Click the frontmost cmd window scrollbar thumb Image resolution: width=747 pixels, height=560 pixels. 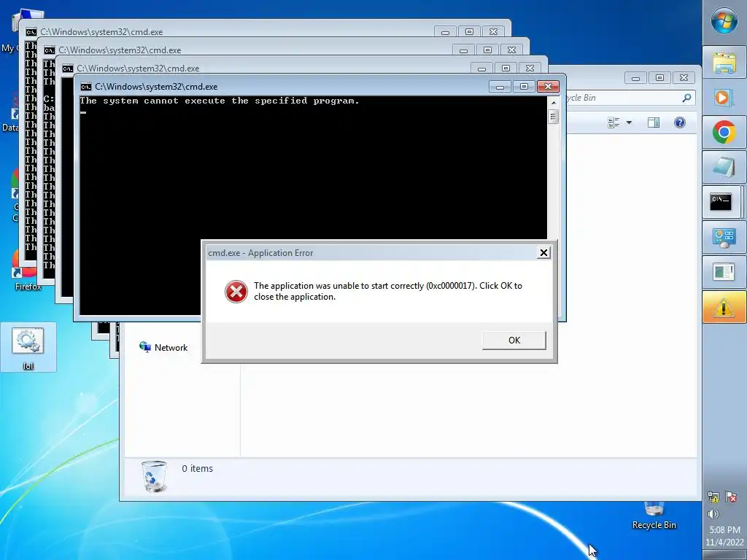553,117
